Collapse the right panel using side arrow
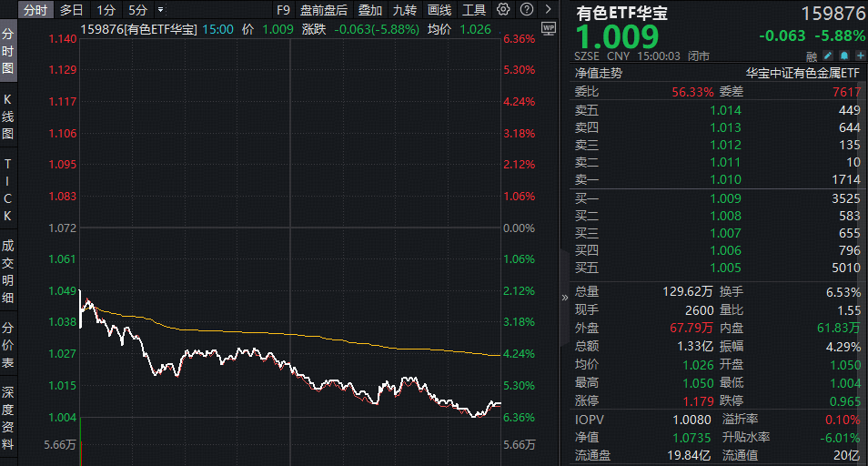Screen dimensions: 868x466 point(563,298)
